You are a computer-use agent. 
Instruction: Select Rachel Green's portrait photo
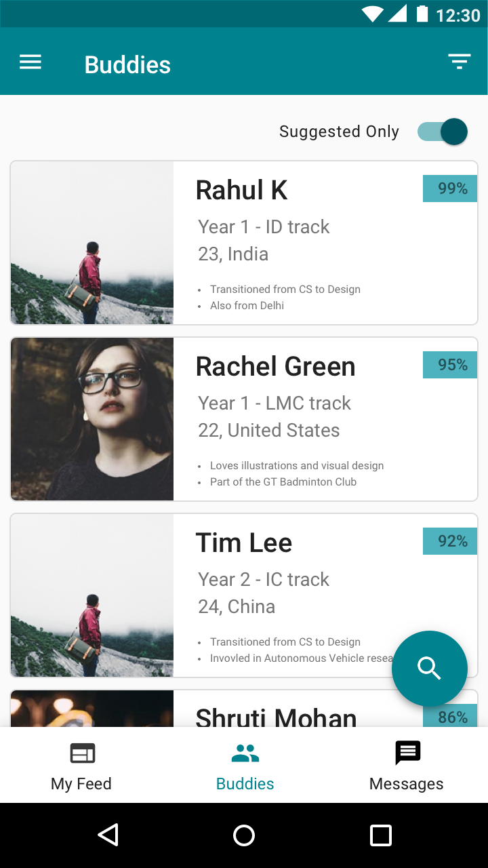coord(92,419)
